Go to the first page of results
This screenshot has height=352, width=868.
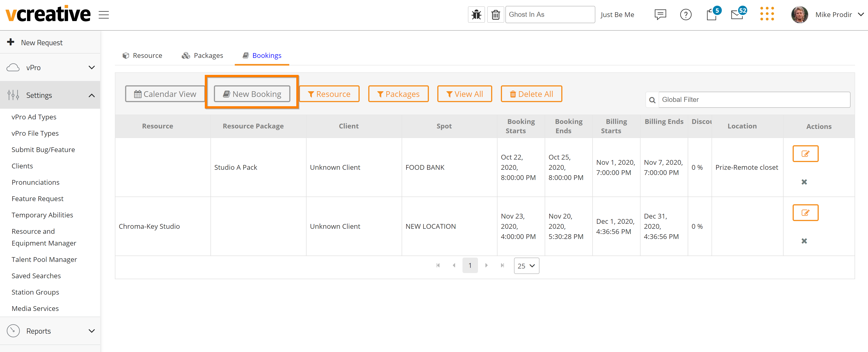438,266
